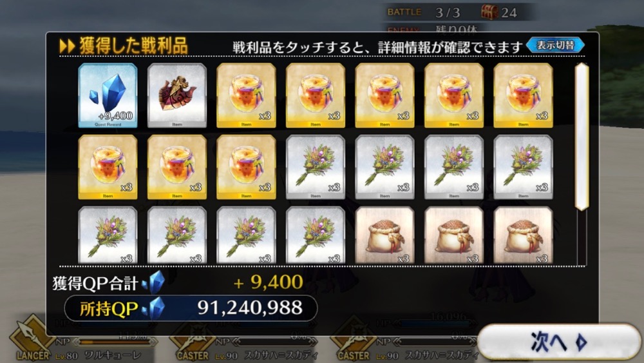Select the red feather item drop
Screen dimensions: 644x363
click(x=177, y=95)
